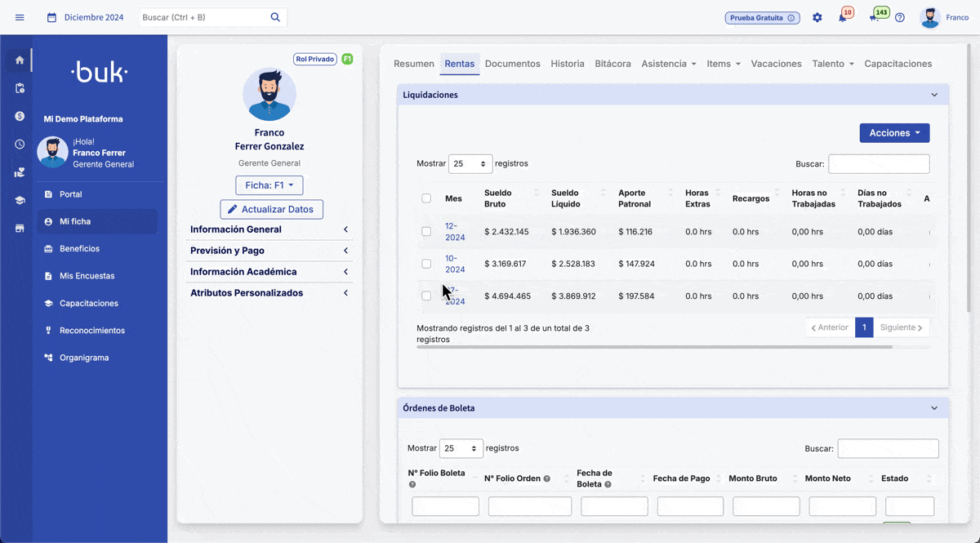Select the clock icon in left rail
This screenshot has width=980, height=543.
coord(20,144)
